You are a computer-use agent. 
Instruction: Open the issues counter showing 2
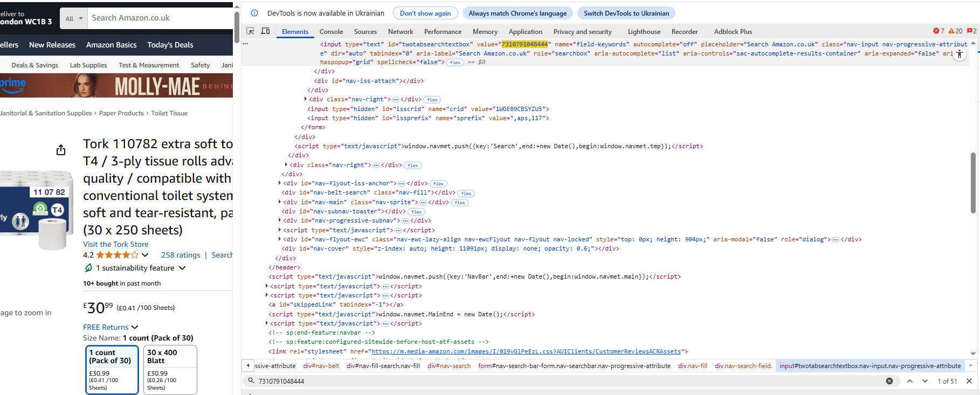click(972, 31)
